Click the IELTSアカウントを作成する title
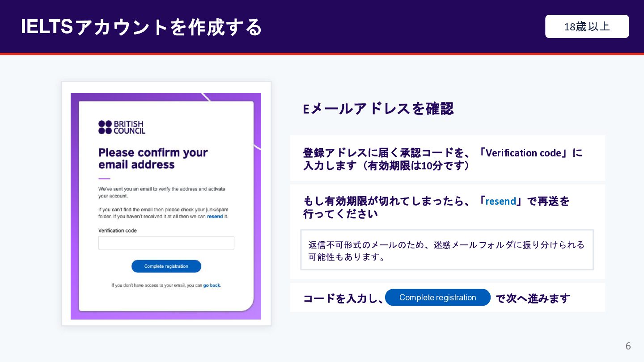 click(x=141, y=27)
